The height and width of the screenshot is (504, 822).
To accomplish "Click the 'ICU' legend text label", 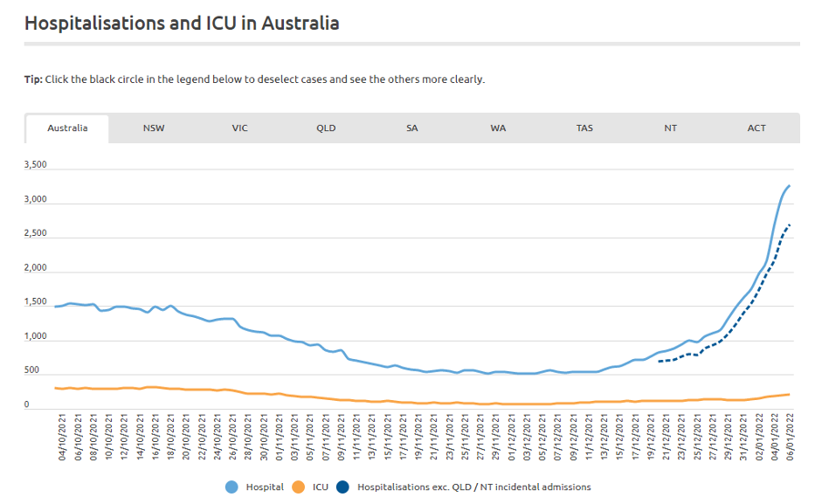I will coord(321,487).
